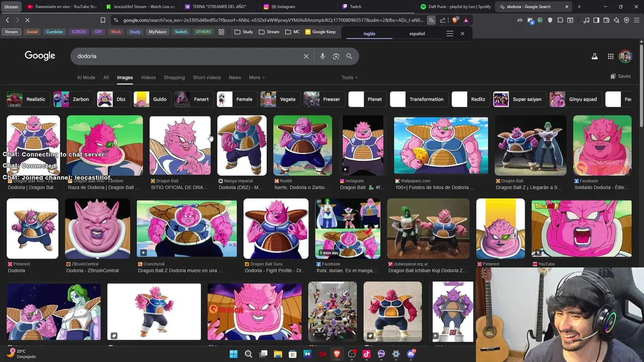Toggle the browser sidebar panel icon
This screenshot has width=644, height=362.
(x=596, y=20)
